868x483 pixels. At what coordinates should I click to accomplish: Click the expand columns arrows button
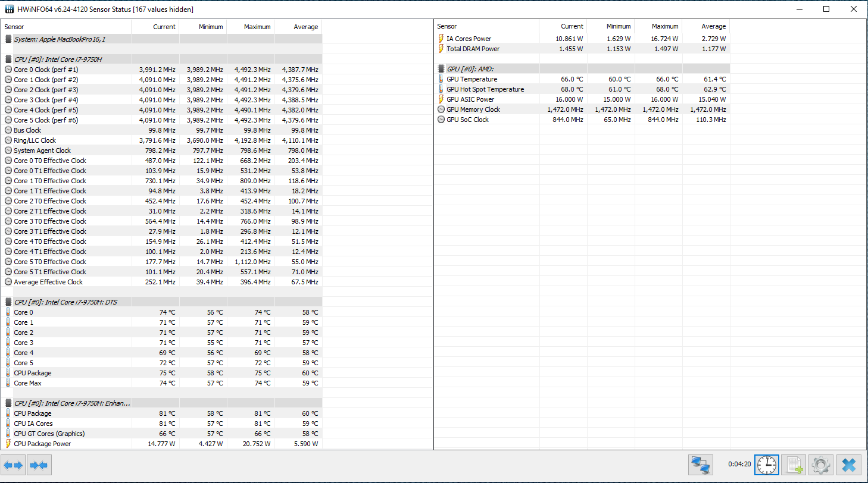[x=13, y=465]
